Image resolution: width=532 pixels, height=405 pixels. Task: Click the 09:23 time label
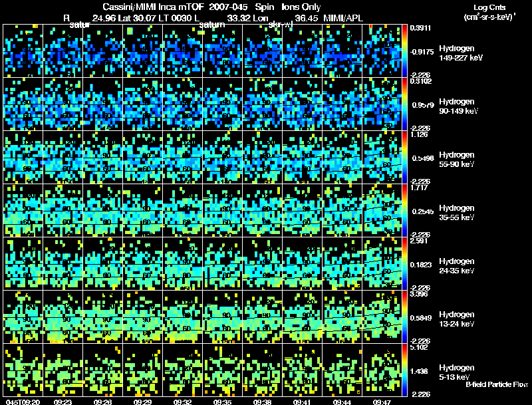pyautogui.click(x=63, y=402)
